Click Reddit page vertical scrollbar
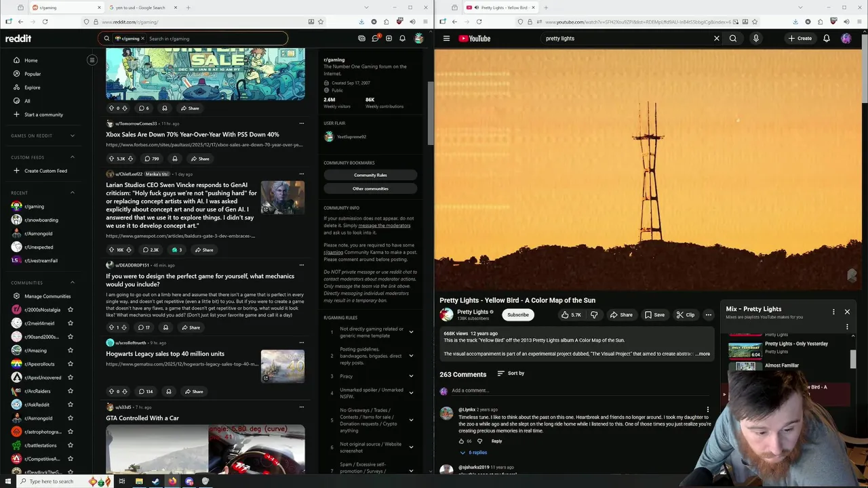 coord(431,112)
